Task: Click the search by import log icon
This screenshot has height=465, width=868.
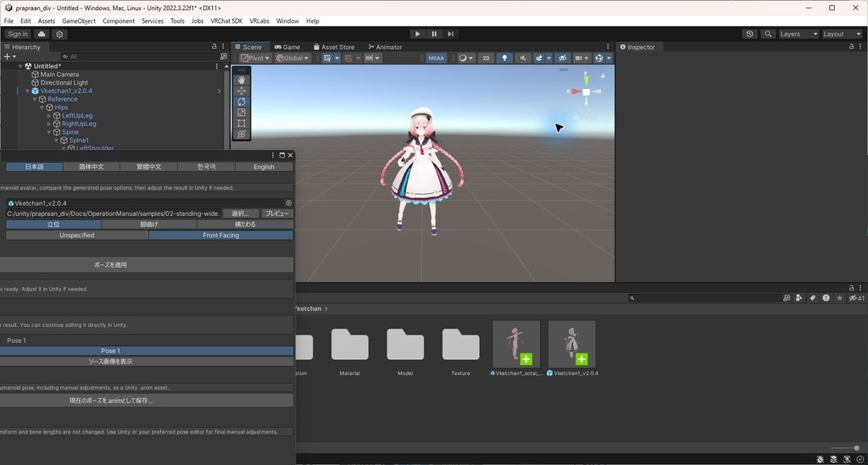Action: tap(826, 298)
